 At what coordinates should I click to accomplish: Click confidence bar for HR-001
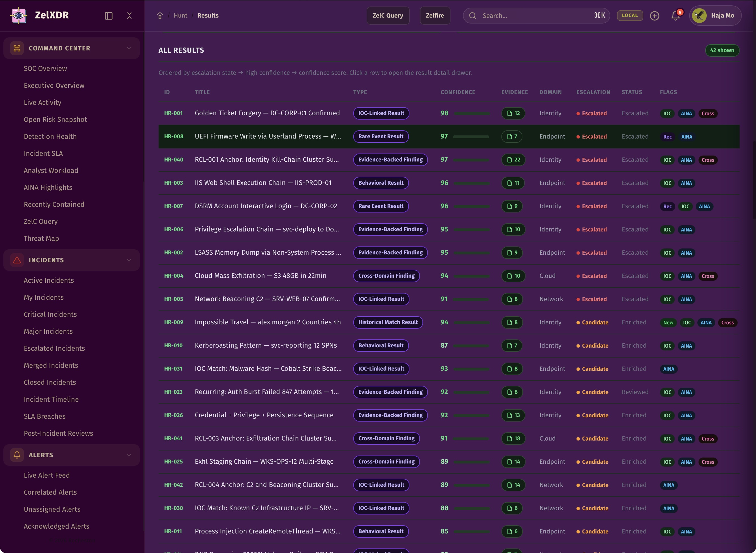point(472,114)
